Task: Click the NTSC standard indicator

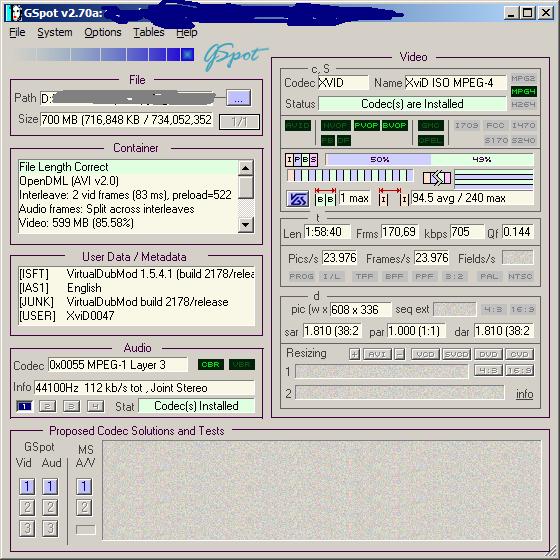Action: 520,276
